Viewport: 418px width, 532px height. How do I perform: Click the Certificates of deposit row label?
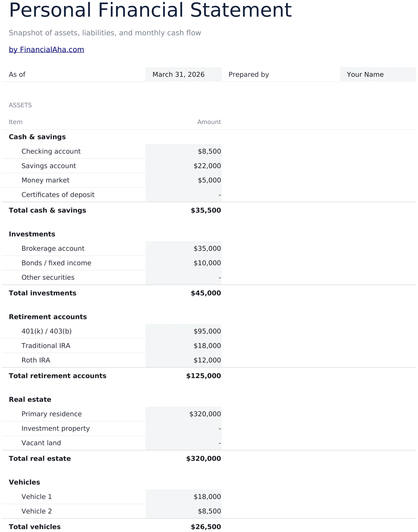tap(58, 195)
